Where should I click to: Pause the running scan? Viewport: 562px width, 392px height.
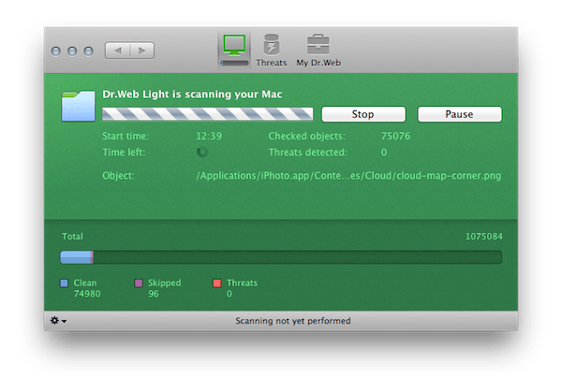460,114
